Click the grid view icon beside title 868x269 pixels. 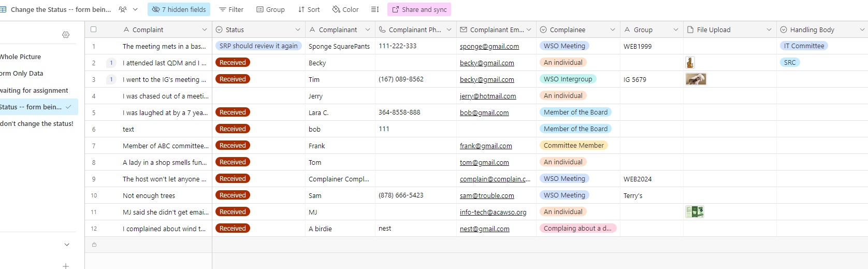4,9
